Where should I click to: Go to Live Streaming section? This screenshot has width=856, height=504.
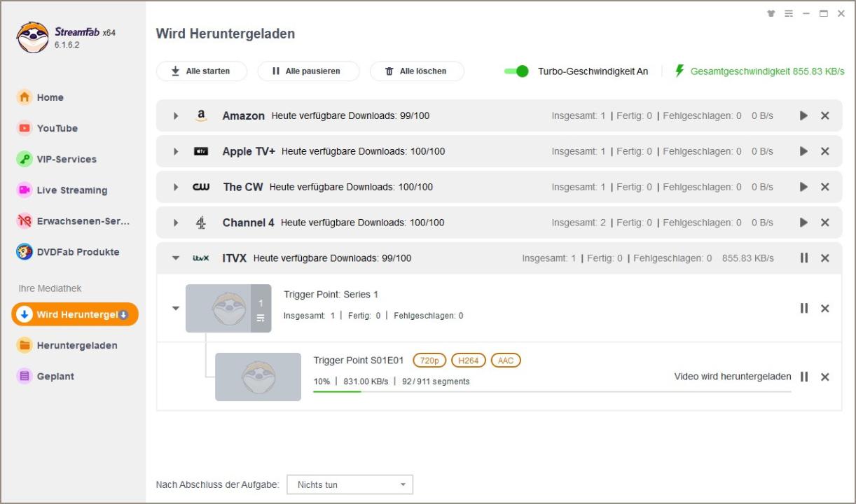tap(74, 190)
